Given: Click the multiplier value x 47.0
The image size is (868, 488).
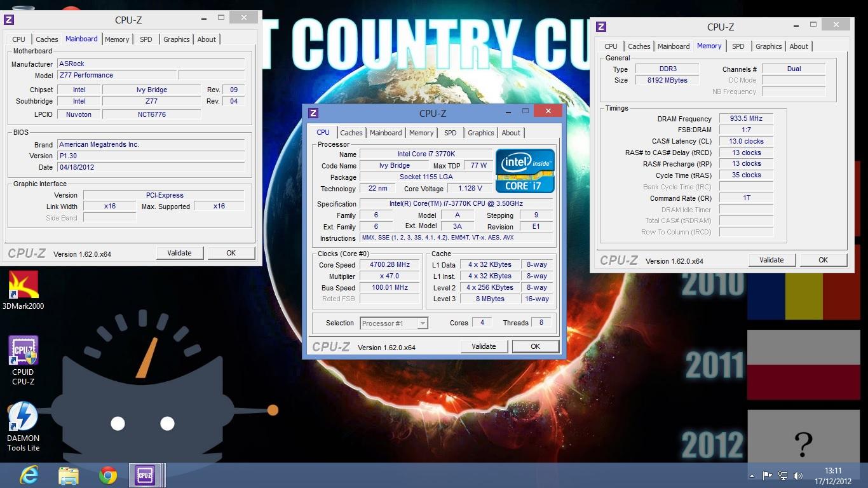Looking at the screenshot, I should pyautogui.click(x=391, y=276).
